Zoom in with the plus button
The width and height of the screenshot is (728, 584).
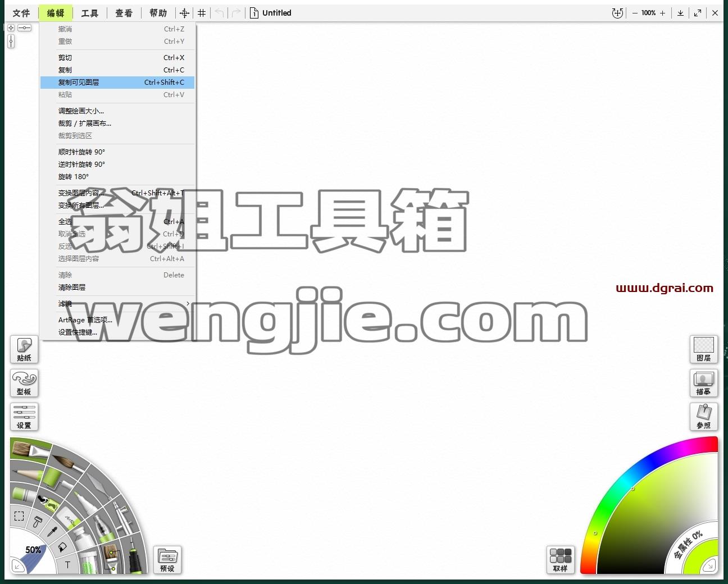(x=662, y=13)
